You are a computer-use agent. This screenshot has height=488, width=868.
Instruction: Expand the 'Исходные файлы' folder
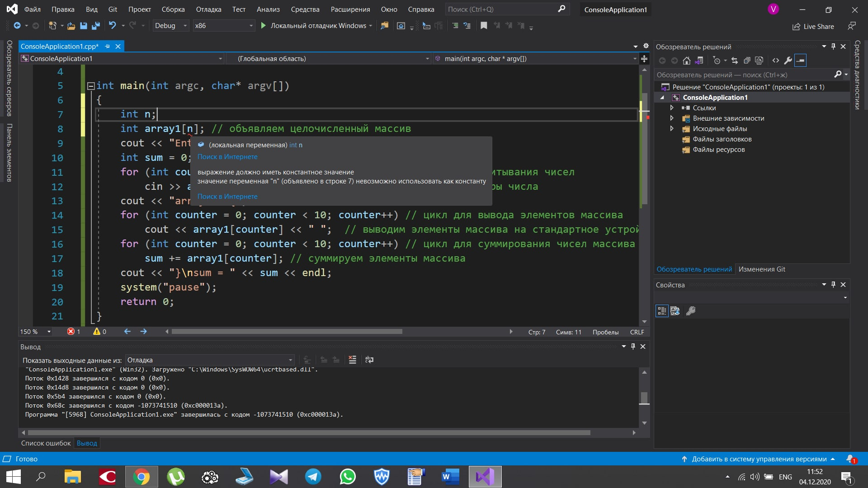click(x=672, y=129)
